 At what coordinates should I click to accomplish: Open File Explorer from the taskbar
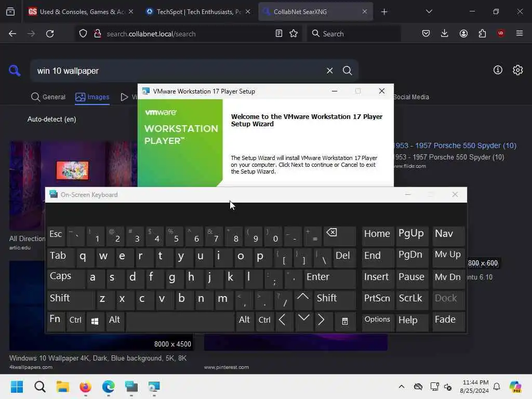pyautogui.click(x=63, y=387)
